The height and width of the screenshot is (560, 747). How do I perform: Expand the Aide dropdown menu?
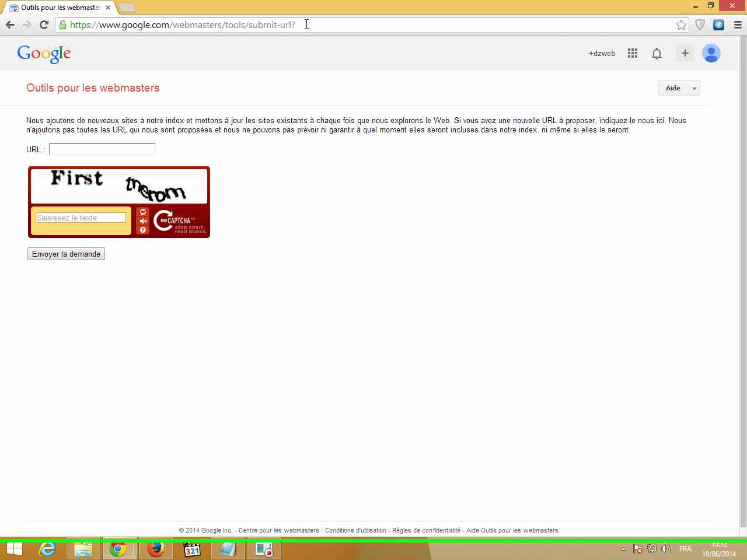(x=679, y=88)
